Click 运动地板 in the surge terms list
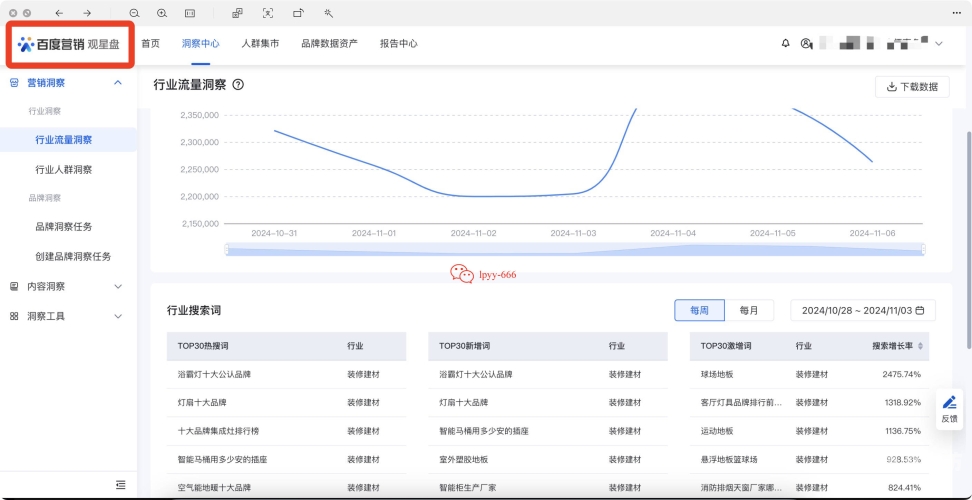The width and height of the screenshot is (972, 500). (x=717, y=431)
